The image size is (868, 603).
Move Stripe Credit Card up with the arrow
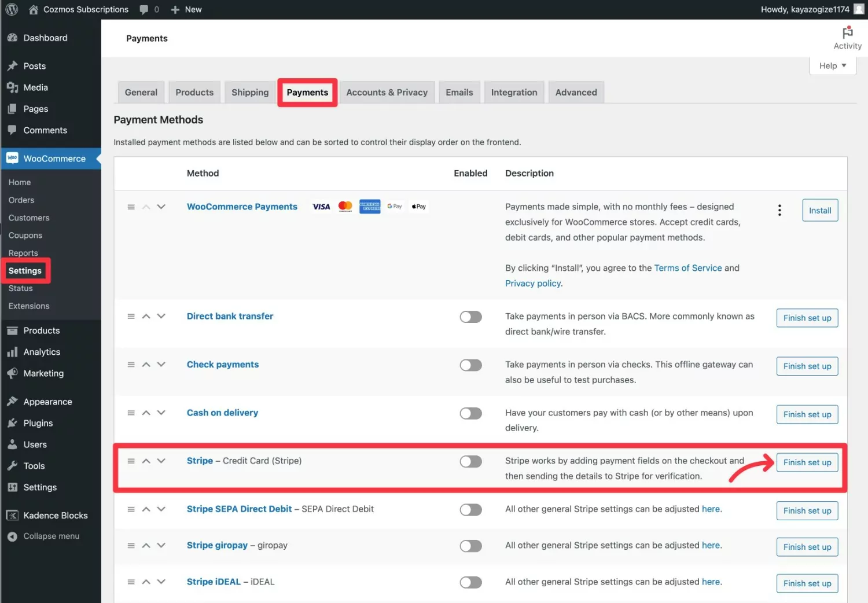(x=146, y=461)
